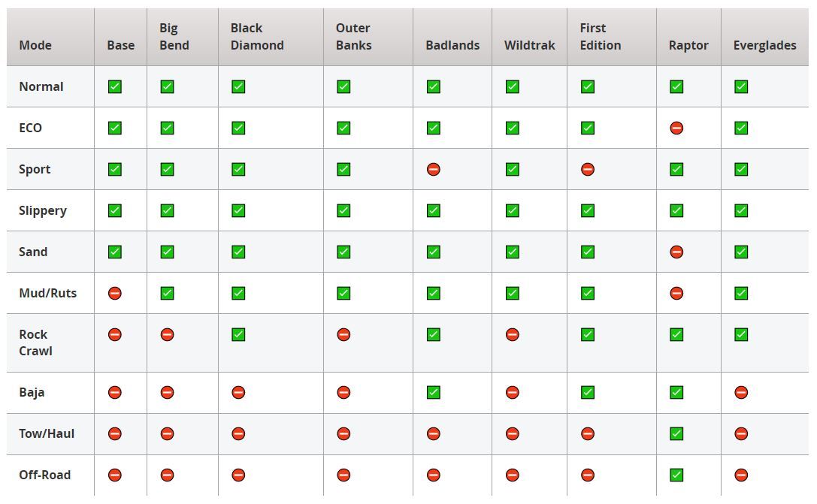Click red icon for First Edition Sport

coord(588,170)
